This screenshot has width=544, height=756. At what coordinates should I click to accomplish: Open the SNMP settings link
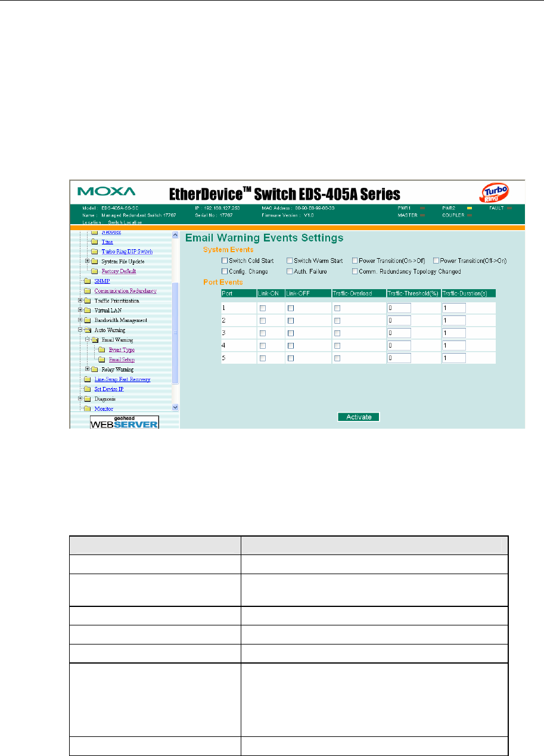[101, 281]
